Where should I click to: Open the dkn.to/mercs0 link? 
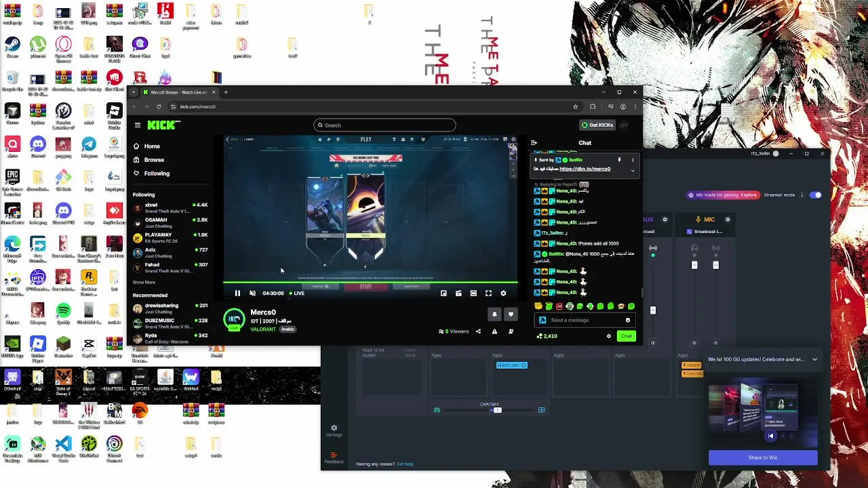pos(585,169)
